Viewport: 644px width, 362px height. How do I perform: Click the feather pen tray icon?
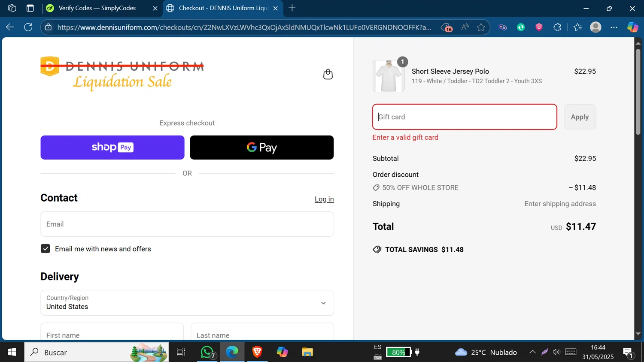544,352
